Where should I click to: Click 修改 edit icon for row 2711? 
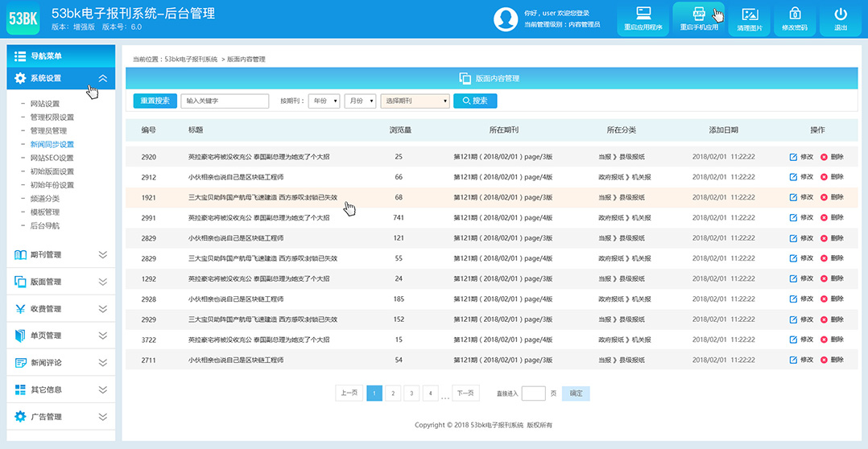coord(792,360)
